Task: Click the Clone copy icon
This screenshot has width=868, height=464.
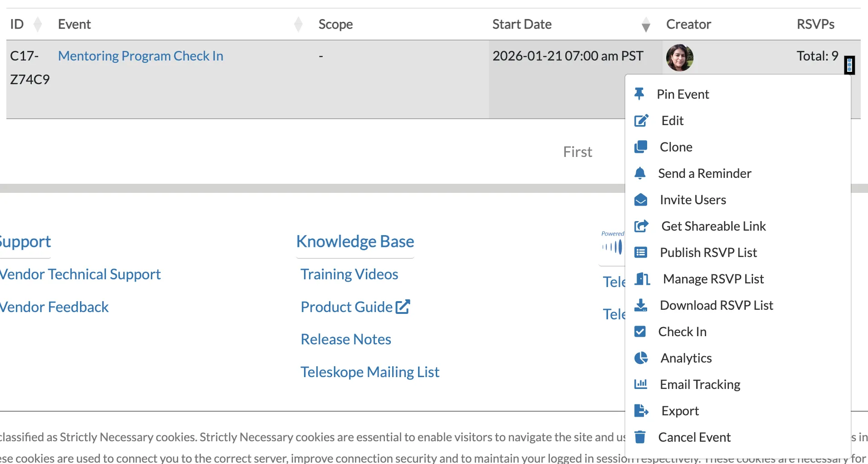Action: pos(641,146)
